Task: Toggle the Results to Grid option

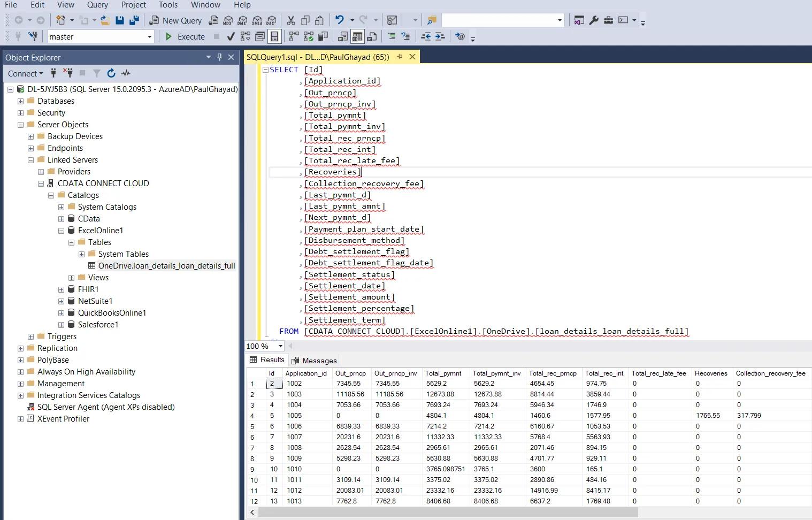Action: point(357,37)
